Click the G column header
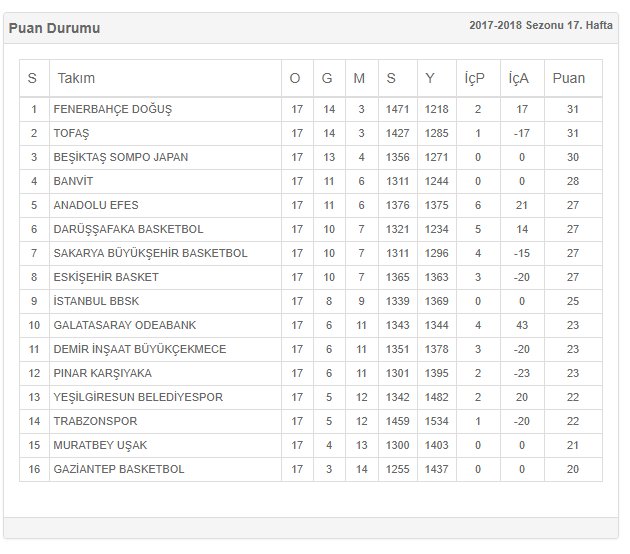 327,78
